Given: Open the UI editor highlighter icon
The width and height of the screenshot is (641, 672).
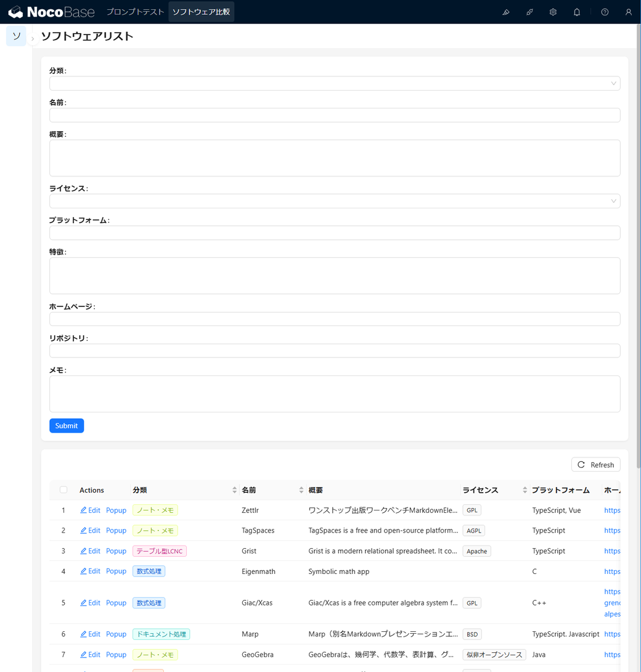Looking at the screenshot, I should point(506,12).
